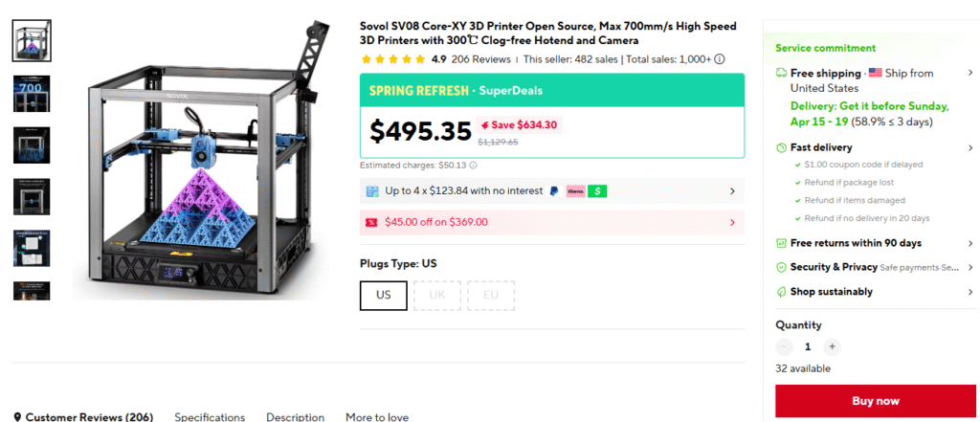Expand the $45.00 off coupon row
Image resolution: width=980 pixels, height=422 pixels.
(732, 222)
